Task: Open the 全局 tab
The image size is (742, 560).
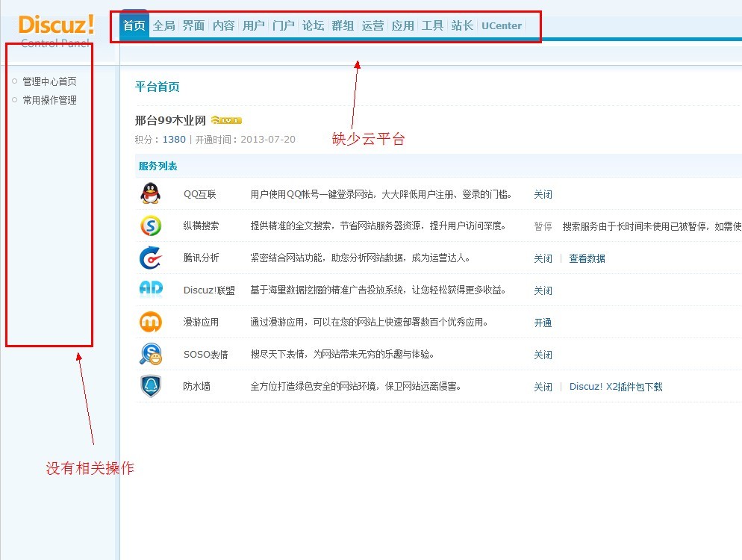Action: point(164,25)
